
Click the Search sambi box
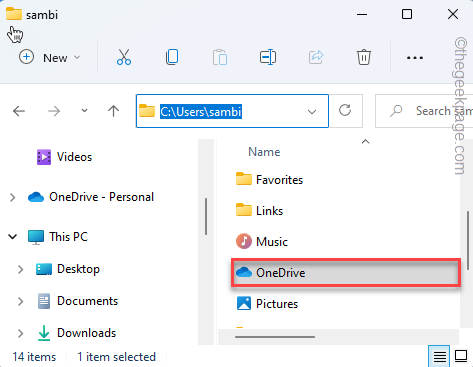pos(424,111)
